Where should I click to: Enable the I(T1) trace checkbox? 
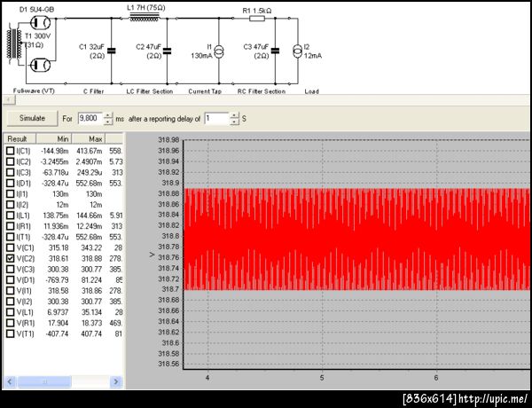point(11,237)
